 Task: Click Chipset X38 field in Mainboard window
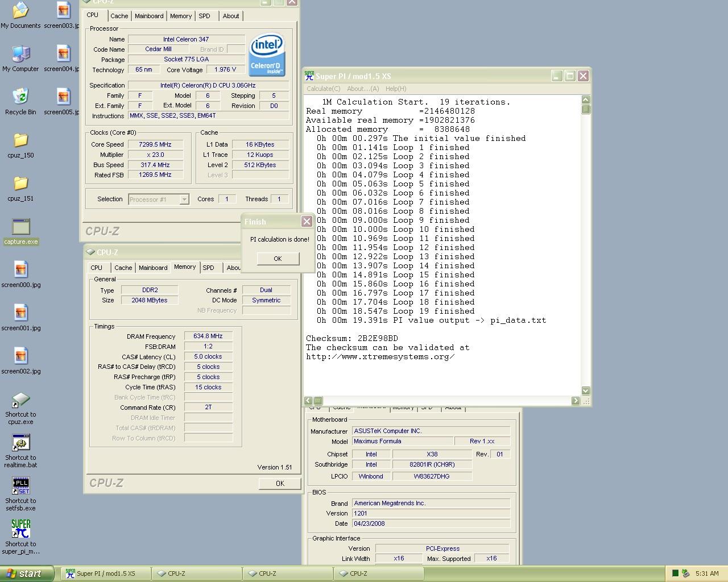432,454
